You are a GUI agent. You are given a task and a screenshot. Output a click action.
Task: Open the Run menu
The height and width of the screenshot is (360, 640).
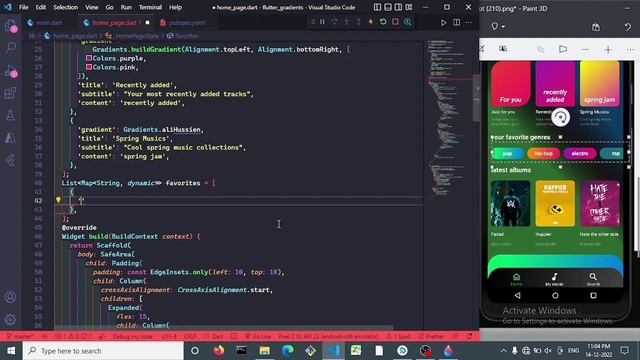[126, 7]
